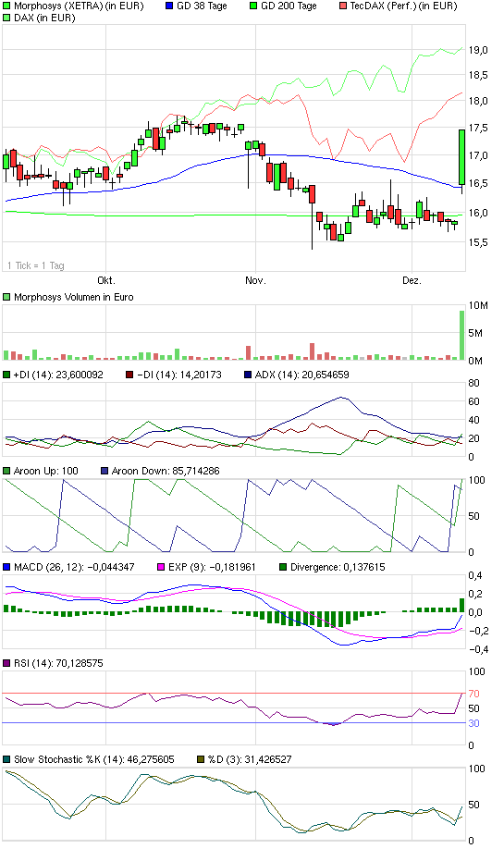Click the RSI (14) purple legend swatch
504x861 pixels.
click(6, 663)
